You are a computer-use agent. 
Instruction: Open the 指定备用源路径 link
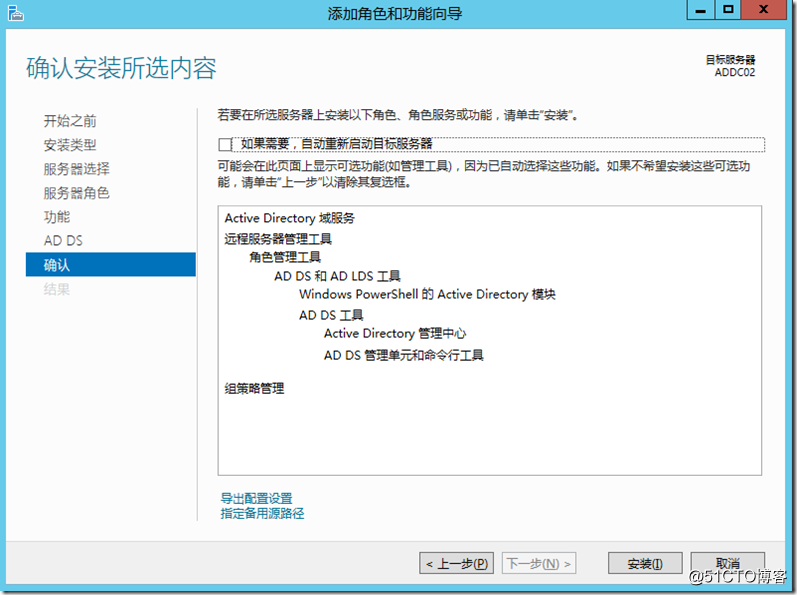click(x=262, y=514)
